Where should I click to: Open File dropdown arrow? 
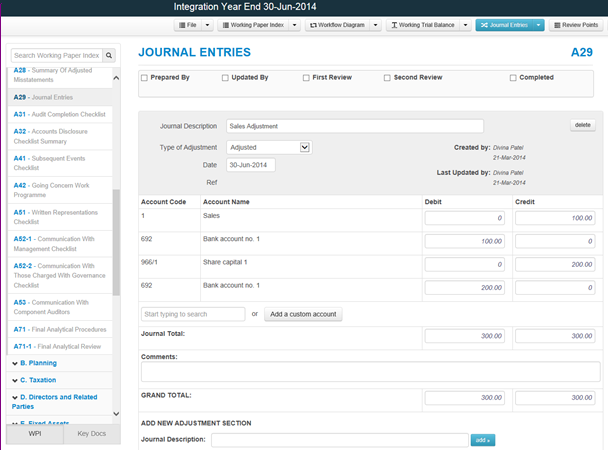(x=207, y=25)
